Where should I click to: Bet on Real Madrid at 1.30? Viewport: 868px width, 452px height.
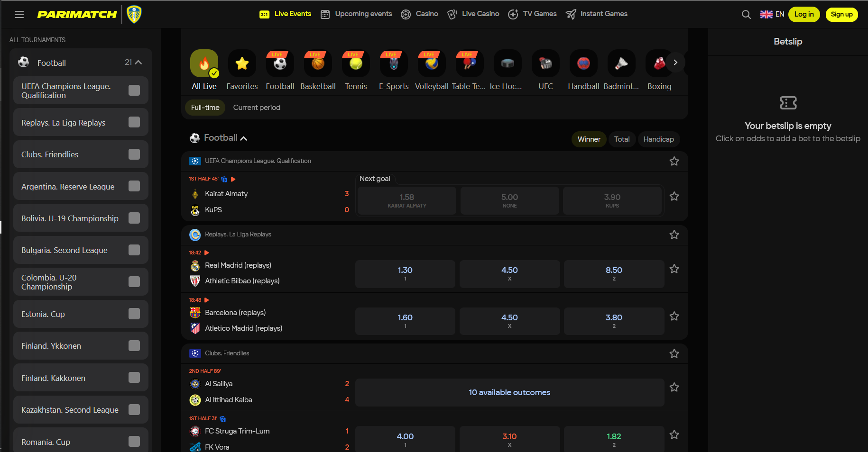(x=405, y=274)
